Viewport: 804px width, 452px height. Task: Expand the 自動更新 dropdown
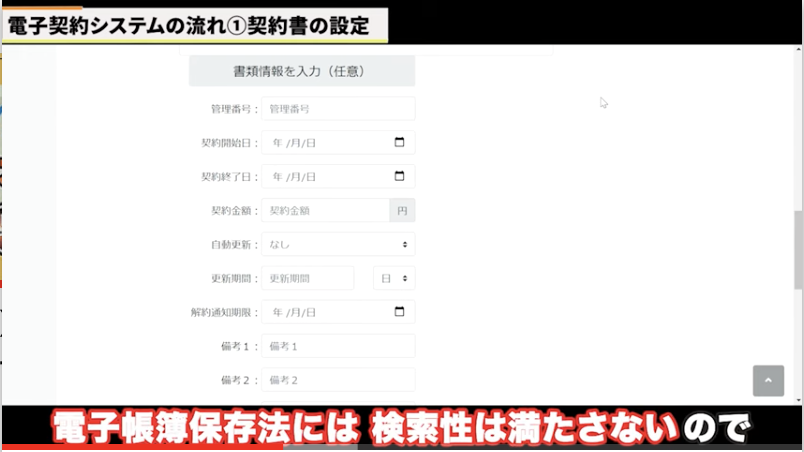338,244
